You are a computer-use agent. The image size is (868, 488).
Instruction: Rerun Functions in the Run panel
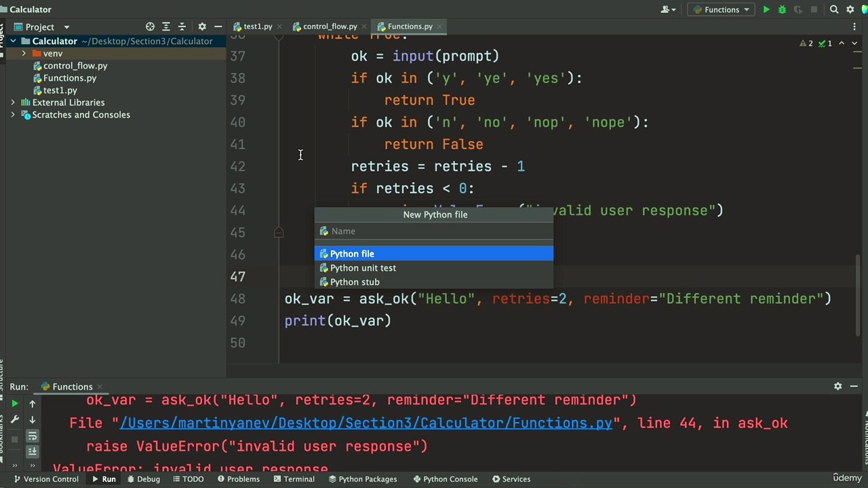click(x=14, y=403)
